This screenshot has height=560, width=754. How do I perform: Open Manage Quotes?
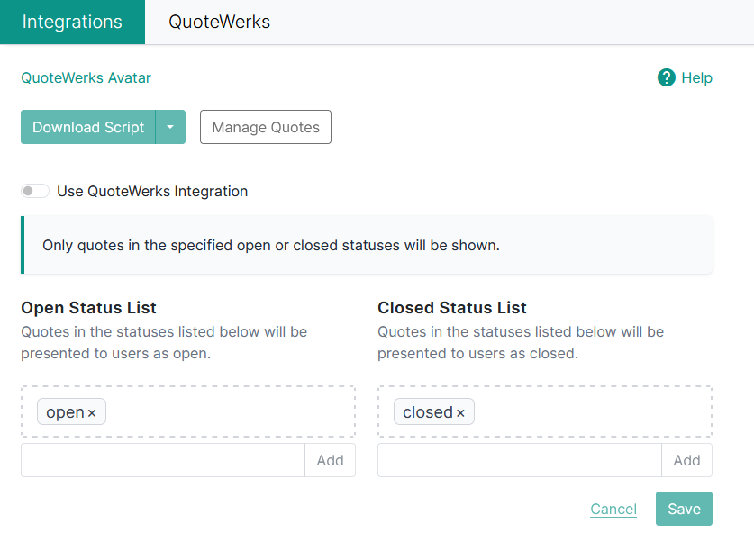(266, 127)
